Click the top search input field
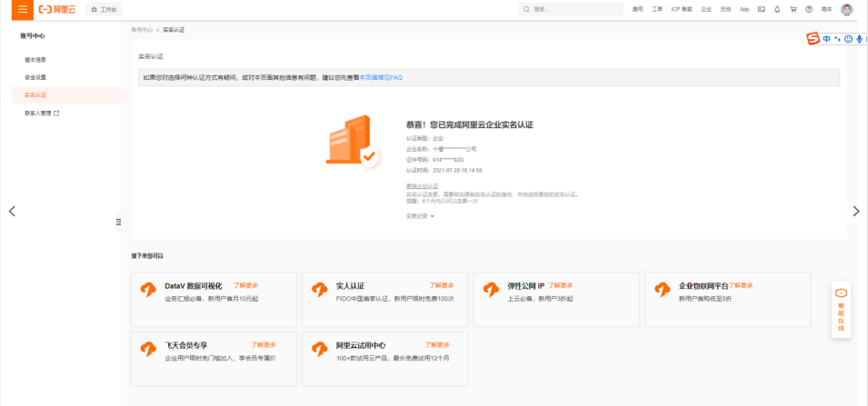 coord(573,9)
